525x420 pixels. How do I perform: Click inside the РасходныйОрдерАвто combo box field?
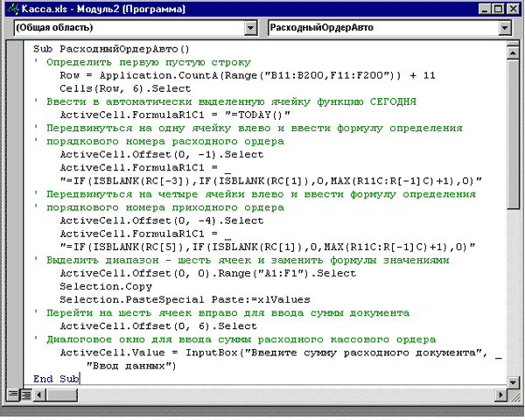383,28
